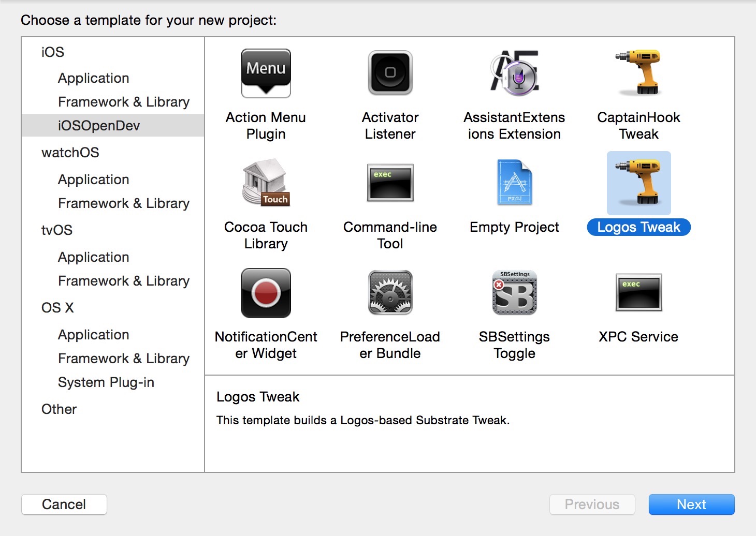Click the 'CaptainHook Tweak' label
The height and width of the screenshot is (536, 756).
pyautogui.click(x=638, y=126)
